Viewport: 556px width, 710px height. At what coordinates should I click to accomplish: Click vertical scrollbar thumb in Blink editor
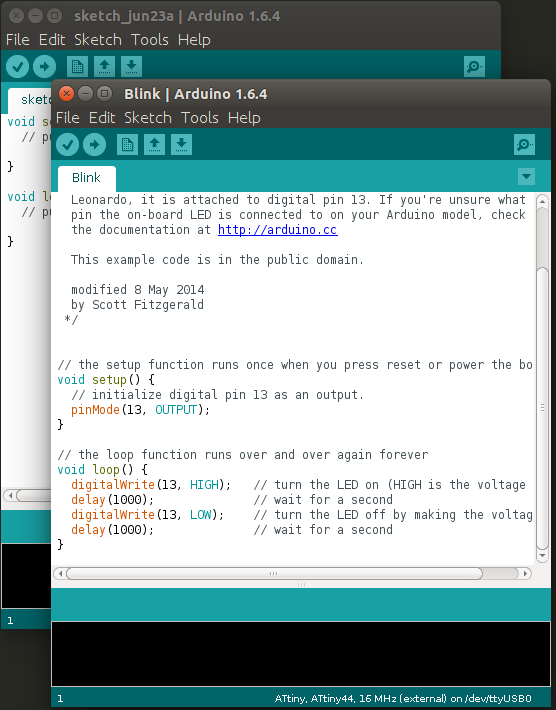pyautogui.click(x=542, y=408)
